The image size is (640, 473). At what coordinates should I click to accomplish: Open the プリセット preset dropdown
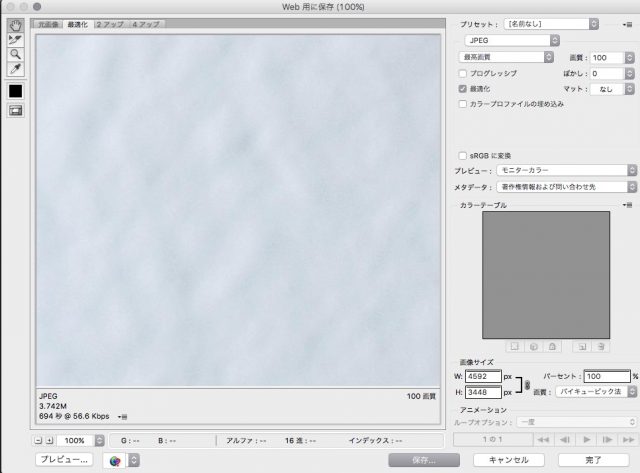click(x=551, y=23)
